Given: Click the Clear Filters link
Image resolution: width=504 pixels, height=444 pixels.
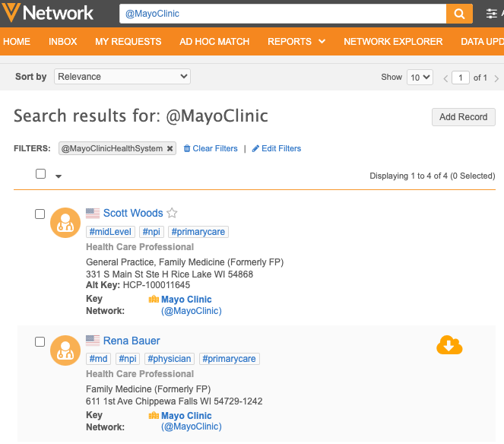Looking at the screenshot, I should [x=211, y=149].
